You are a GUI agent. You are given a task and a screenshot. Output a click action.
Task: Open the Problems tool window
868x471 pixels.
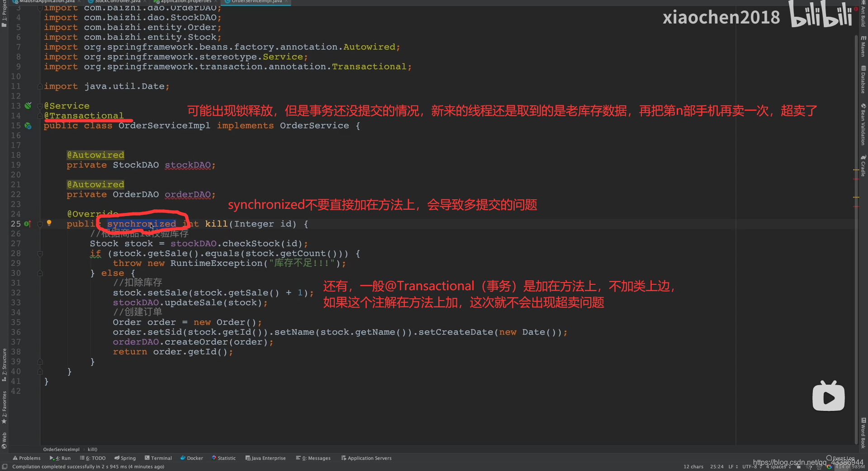click(27, 458)
